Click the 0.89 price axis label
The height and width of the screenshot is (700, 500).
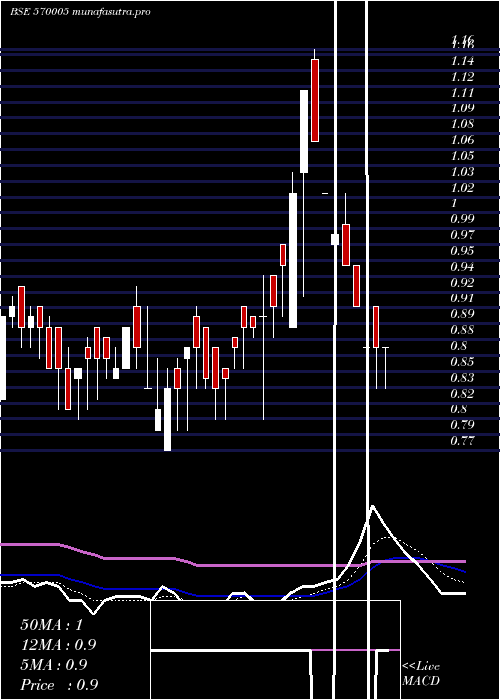pyautogui.click(x=462, y=314)
